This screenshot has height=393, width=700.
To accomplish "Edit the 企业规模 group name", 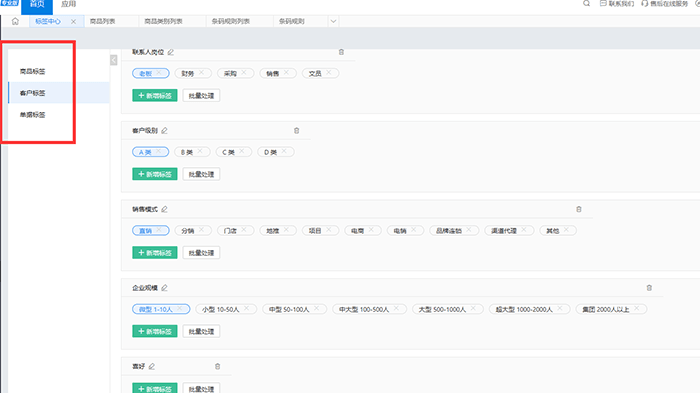I will tap(164, 288).
